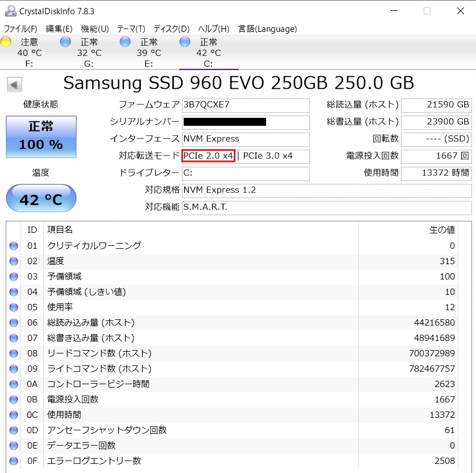Viewport: 476px width, 473px height.
Task: Click status dot for ID 04 予備領域 (しきい値)
Action: click(14, 292)
